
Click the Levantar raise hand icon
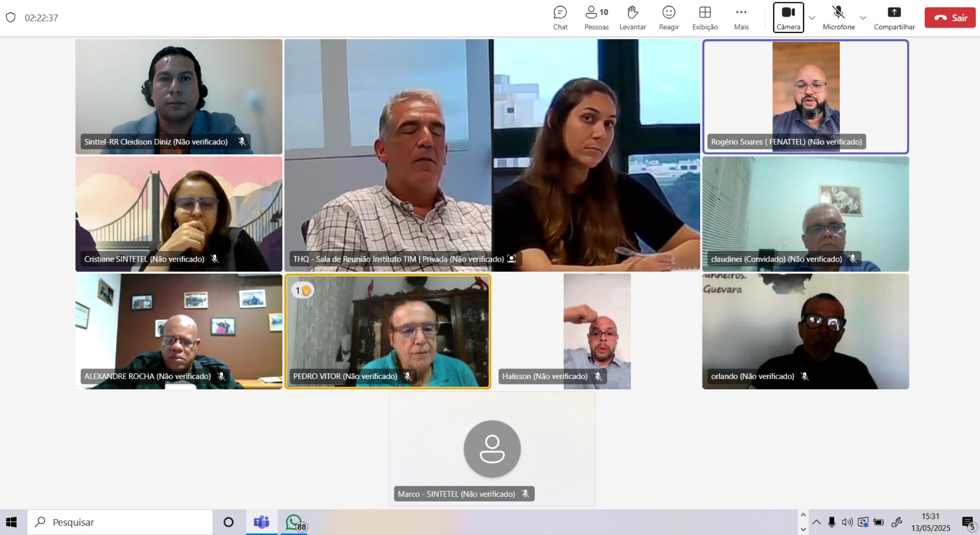click(632, 18)
